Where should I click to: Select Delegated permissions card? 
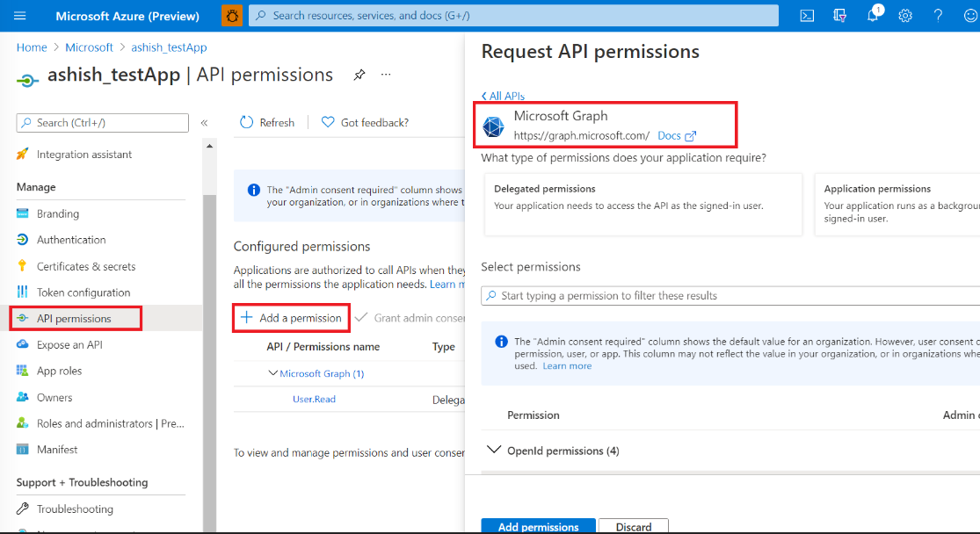tap(643, 205)
